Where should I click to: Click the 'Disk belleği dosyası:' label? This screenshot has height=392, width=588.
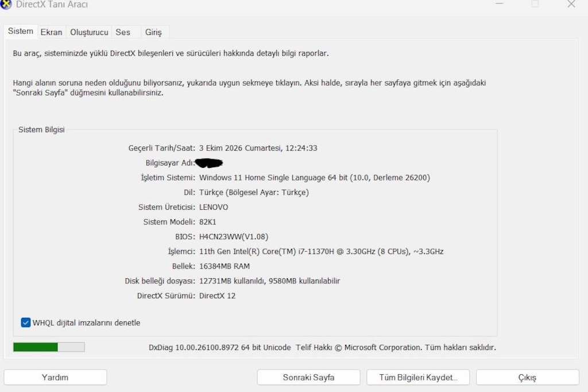(x=160, y=281)
